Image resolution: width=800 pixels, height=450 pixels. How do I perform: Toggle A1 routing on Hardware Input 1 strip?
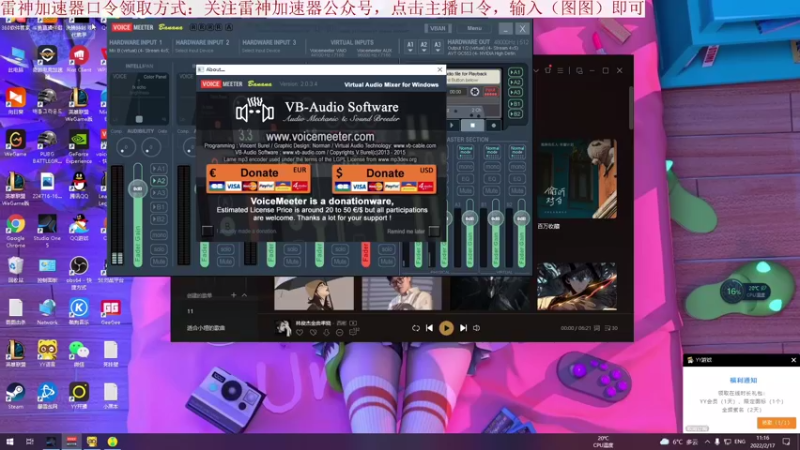[158, 168]
